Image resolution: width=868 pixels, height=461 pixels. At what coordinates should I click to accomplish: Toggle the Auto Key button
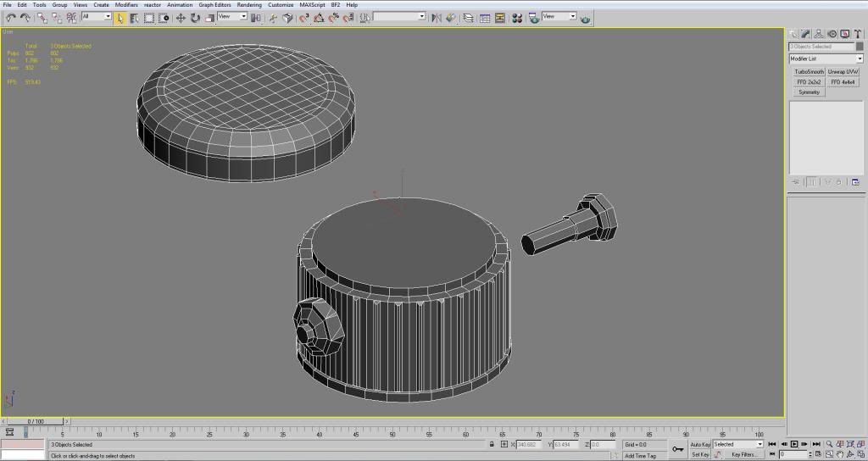click(x=700, y=444)
